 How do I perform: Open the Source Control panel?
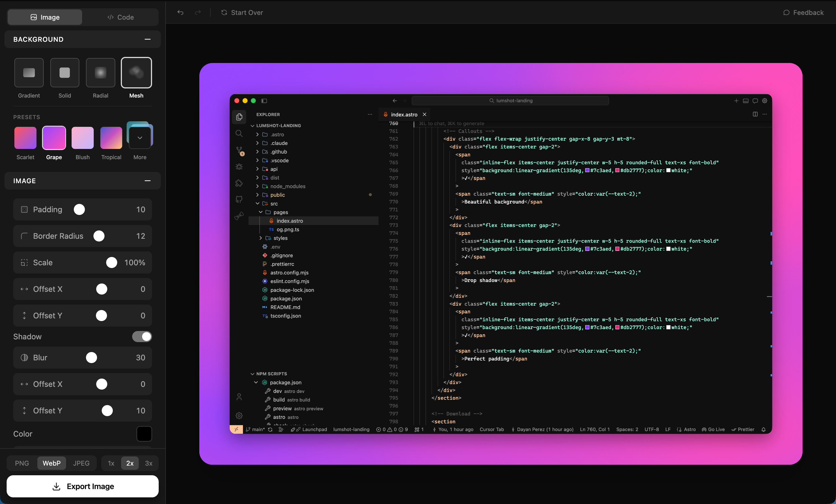point(239,151)
